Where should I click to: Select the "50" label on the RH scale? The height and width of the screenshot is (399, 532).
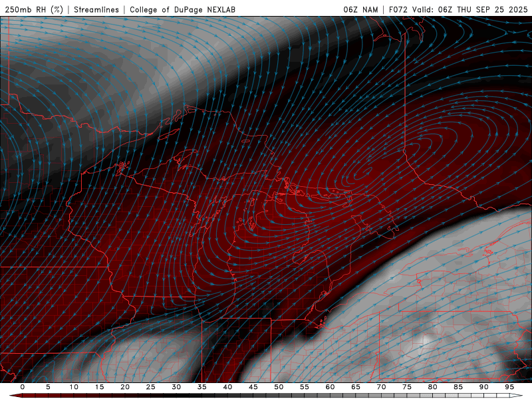click(x=279, y=387)
